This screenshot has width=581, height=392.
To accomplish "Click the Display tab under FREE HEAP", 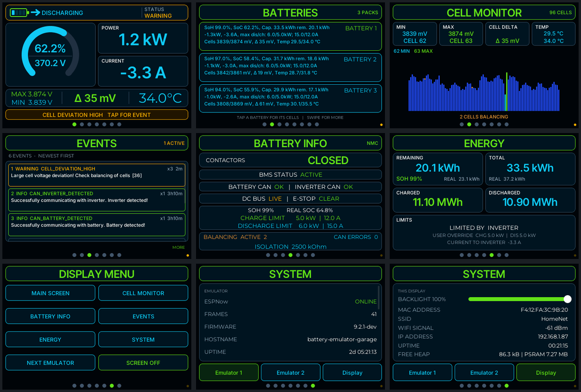I will coord(546,373).
